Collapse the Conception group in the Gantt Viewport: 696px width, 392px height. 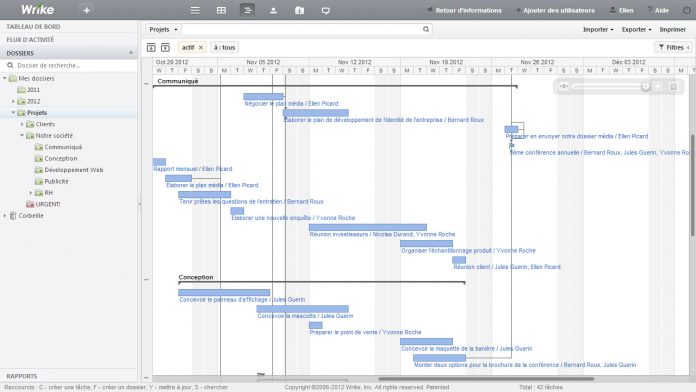coord(146,280)
